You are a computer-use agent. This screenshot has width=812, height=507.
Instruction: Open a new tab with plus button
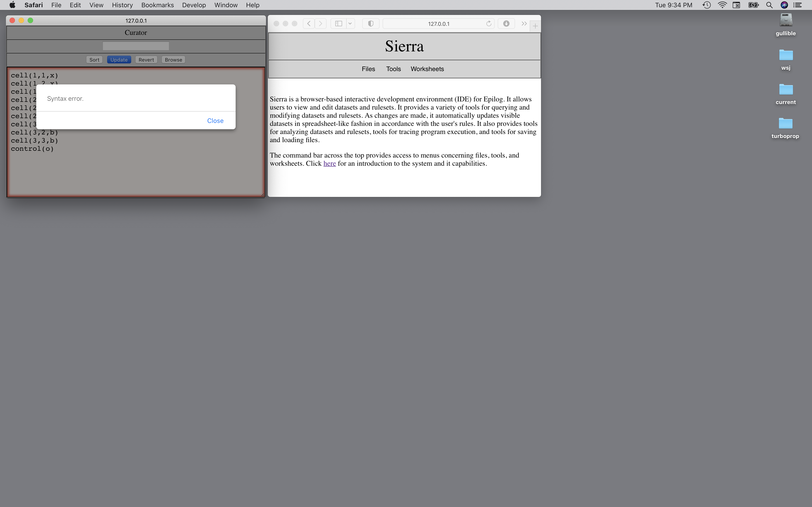coord(535,26)
